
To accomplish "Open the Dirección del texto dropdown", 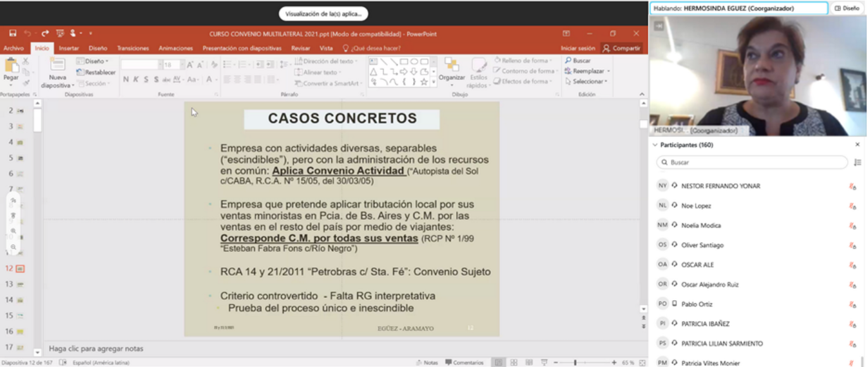I will click(326, 61).
